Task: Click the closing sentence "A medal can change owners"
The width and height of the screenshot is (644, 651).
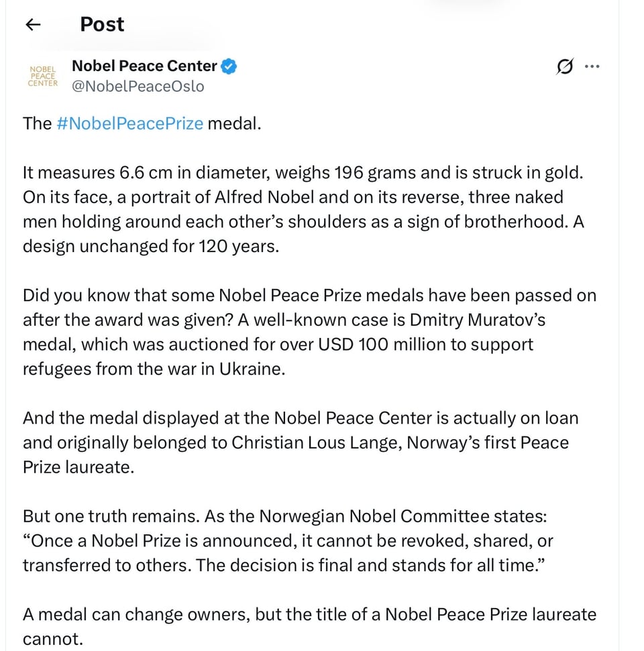Action: [x=309, y=626]
